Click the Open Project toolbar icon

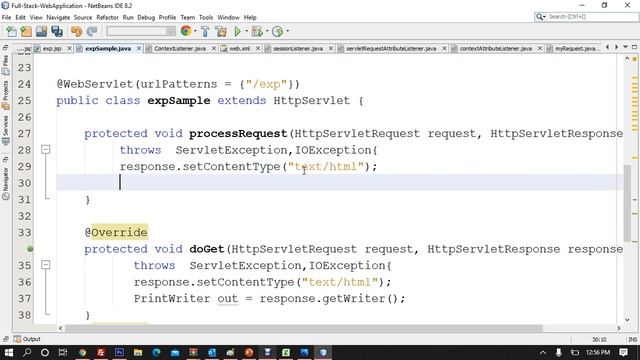pyautogui.click(x=41, y=31)
